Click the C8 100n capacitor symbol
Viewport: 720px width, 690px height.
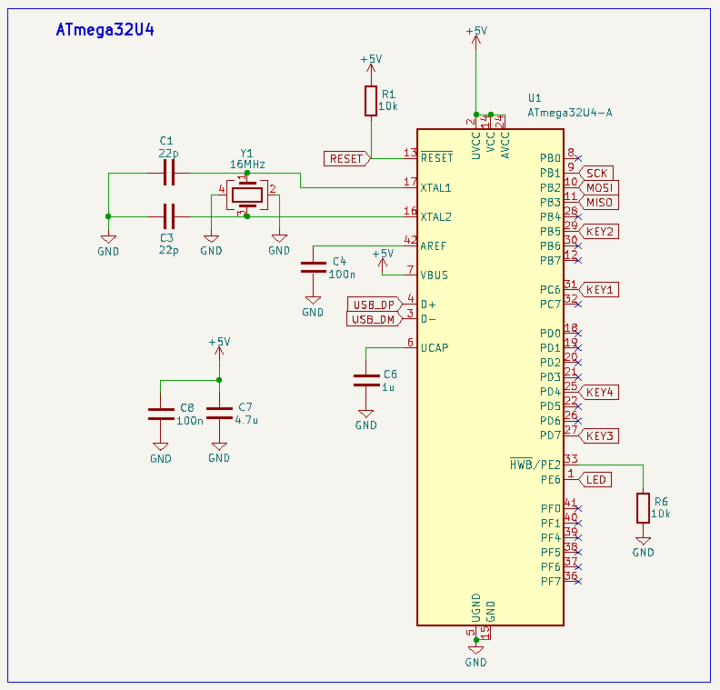(x=160, y=412)
